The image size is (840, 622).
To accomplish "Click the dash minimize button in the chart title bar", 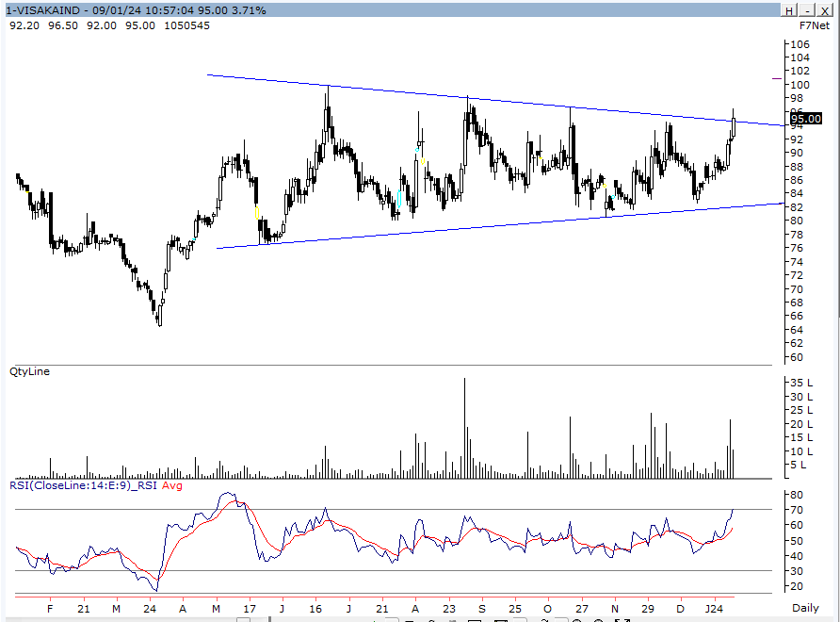I will [807, 10].
